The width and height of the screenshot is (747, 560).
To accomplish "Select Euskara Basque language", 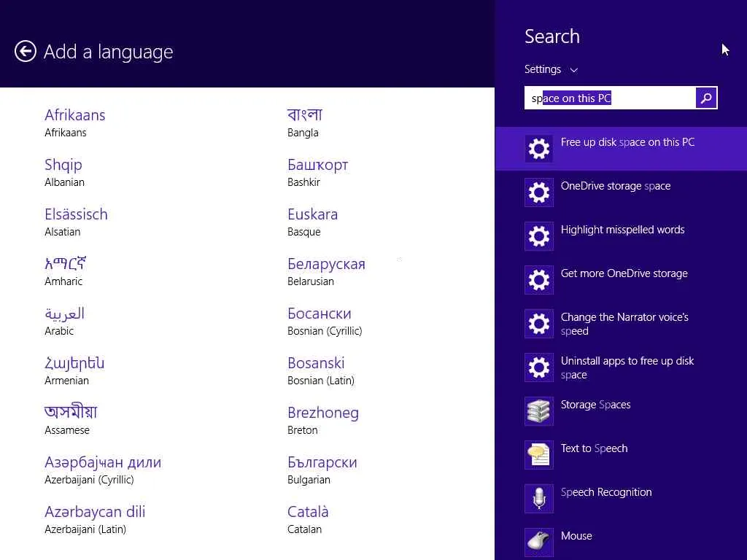I will [312, 222].
